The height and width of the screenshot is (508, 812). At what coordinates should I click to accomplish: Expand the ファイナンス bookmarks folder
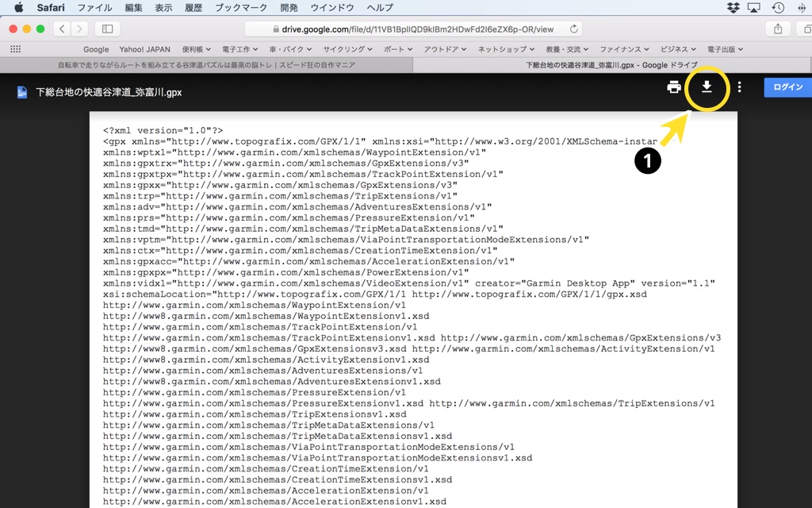tap(625, 49)
